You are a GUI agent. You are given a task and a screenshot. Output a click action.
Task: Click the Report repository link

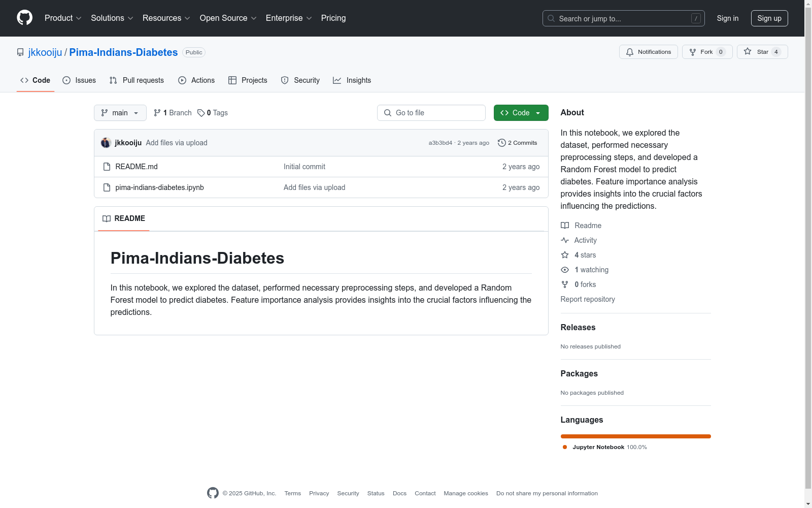tap(588, 299)
